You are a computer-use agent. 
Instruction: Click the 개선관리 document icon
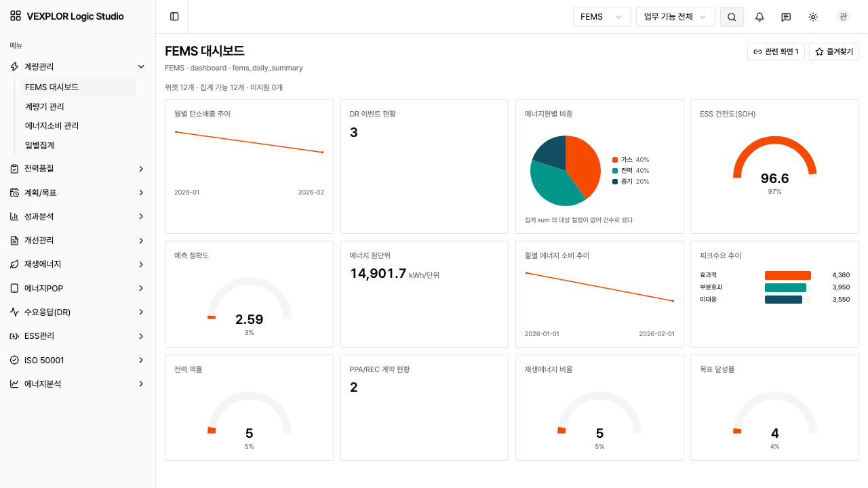[14, 241]
